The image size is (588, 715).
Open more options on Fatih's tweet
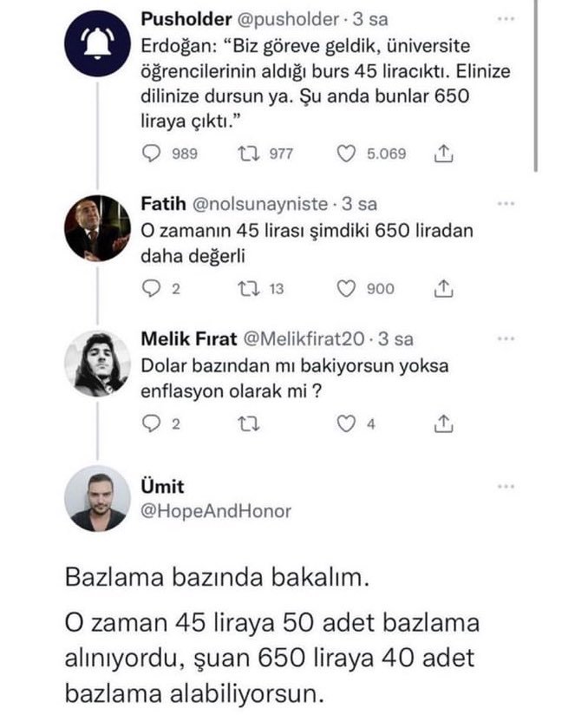(504, 204)
